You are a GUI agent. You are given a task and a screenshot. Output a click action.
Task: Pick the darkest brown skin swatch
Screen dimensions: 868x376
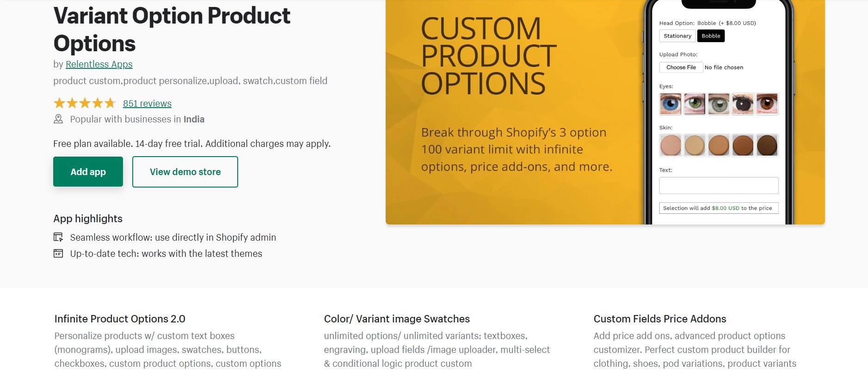pos(767,146)
